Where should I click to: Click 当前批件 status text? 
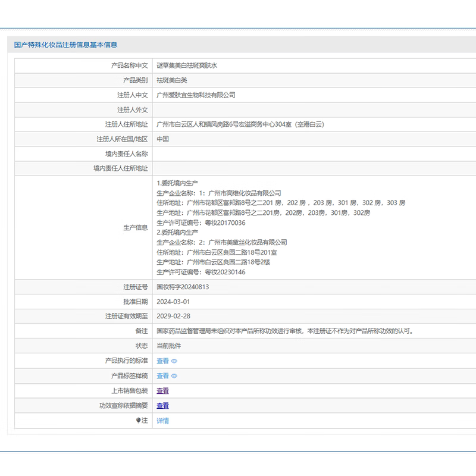168,346
